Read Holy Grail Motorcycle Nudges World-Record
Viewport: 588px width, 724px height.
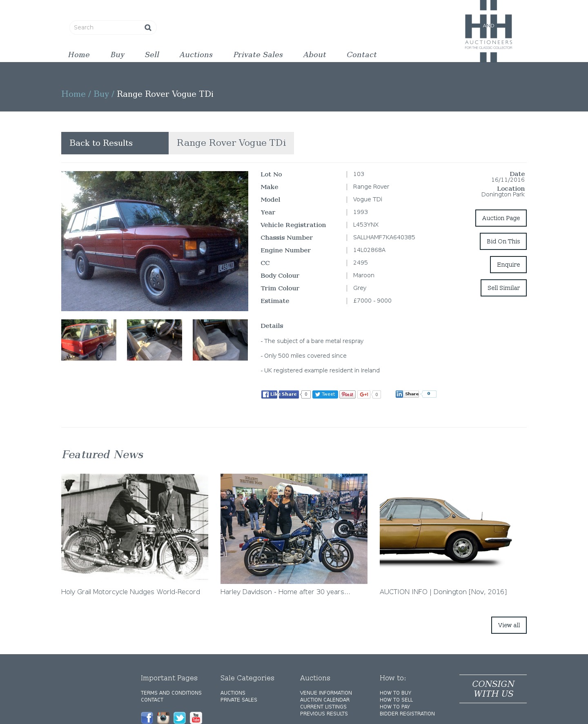pyautogui.click(x=131, y=592)
